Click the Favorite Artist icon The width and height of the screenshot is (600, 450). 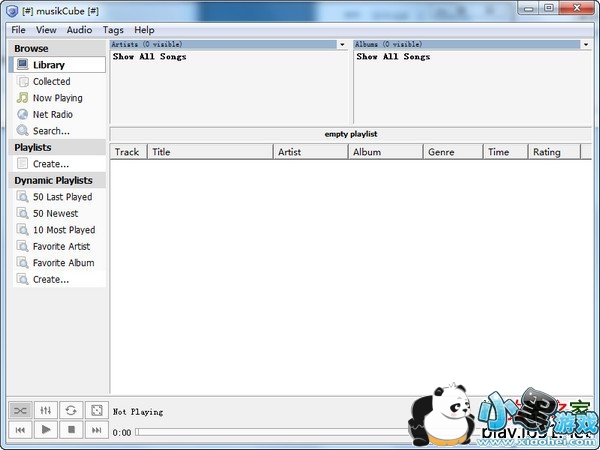(23, 246)
